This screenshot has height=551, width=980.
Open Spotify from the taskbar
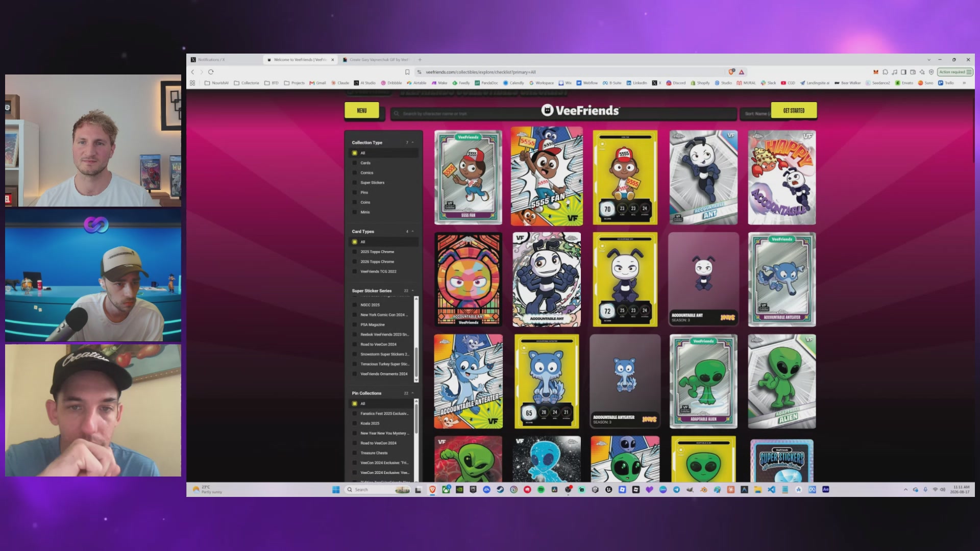(x=541, y=490)
